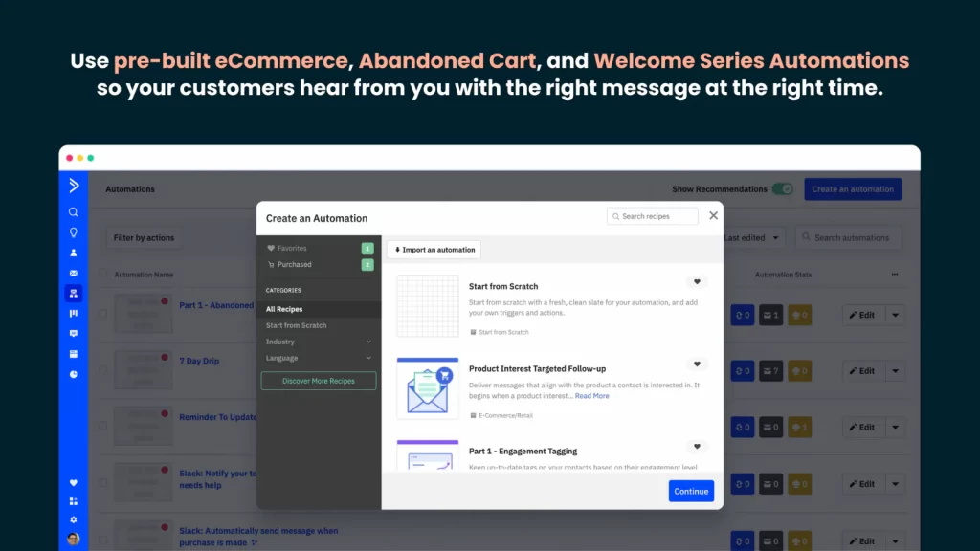
Task: Favorite the Start from Scratch recipe heart
Action: coord(697,282)
